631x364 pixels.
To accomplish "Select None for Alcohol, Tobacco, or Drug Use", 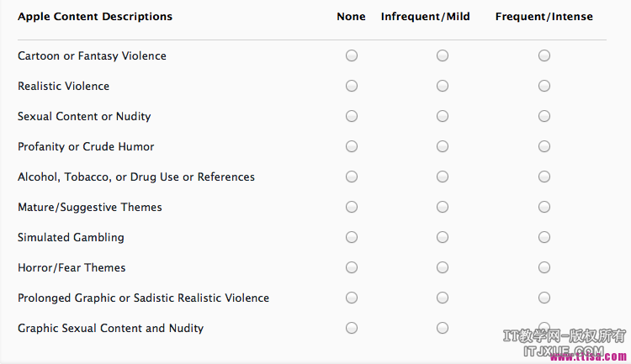I will (x=352, y=177).
